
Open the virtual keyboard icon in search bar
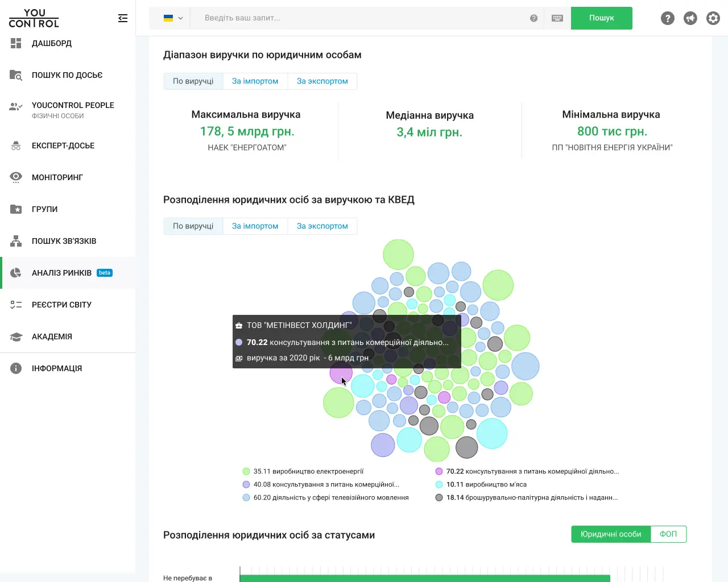(x=557, y=18)
